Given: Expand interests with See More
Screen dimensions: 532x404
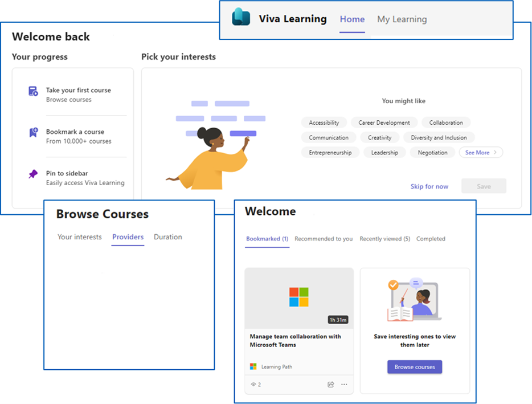Looking at the screenshot, I should click(481, 153).
